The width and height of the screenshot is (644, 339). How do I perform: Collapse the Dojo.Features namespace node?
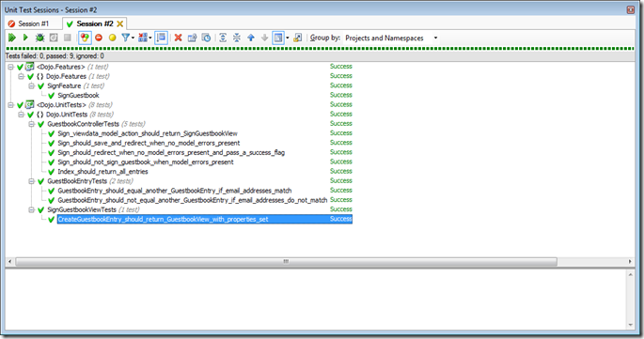pyautogui.click(x=21, y=76)
